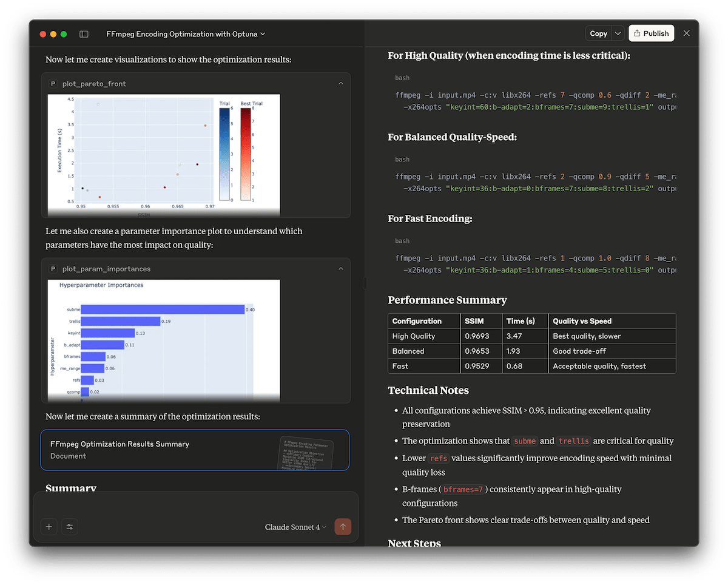Open the FFmpeg Optimization Results Summary document
The width and height of the screenshot is (728, 585).
coord(195,450)
